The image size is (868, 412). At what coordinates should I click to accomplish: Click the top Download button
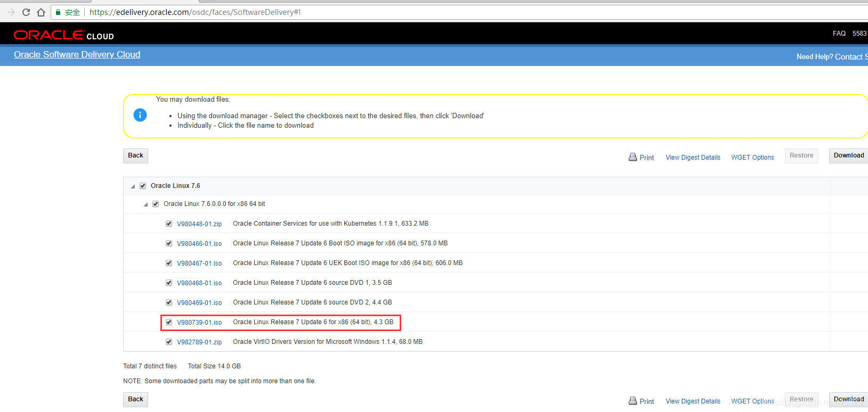coord(849,155)
